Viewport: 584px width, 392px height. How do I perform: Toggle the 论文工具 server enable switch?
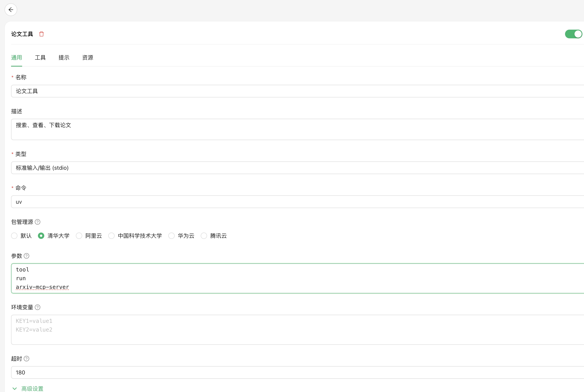tap(574, 34)
